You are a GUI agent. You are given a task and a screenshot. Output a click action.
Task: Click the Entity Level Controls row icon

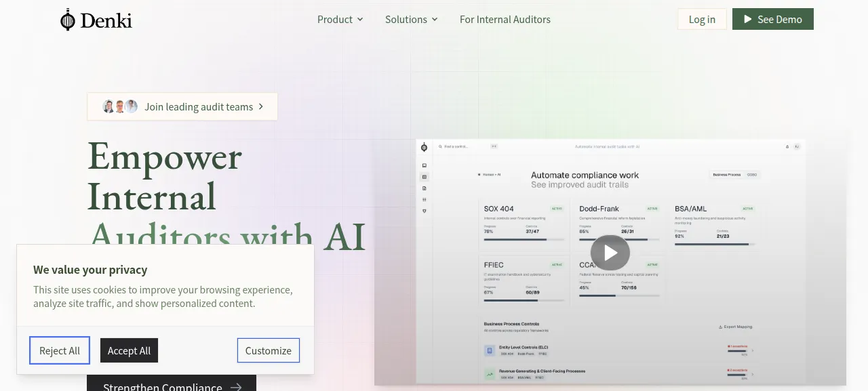(489, 350)
